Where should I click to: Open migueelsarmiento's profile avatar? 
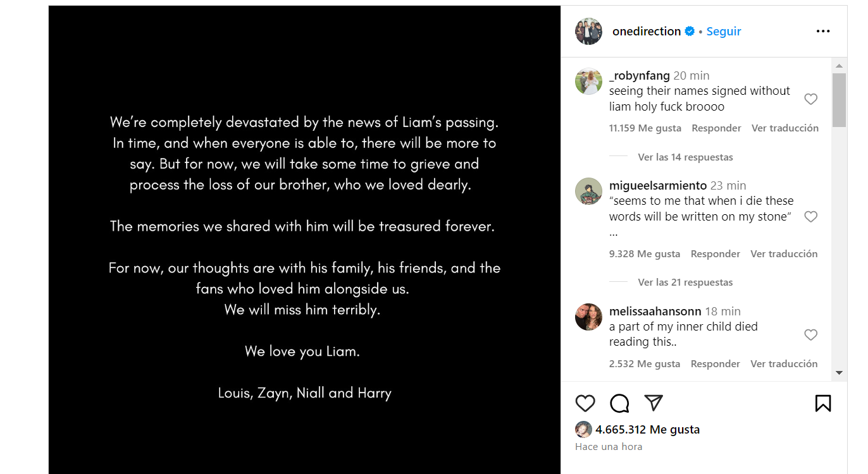coord(588,191)
